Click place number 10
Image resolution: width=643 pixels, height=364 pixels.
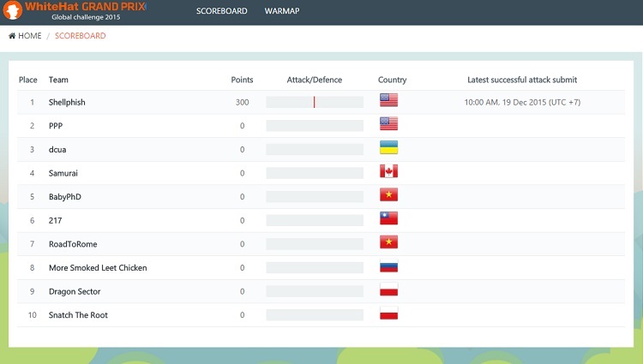(x=32, y=315)
